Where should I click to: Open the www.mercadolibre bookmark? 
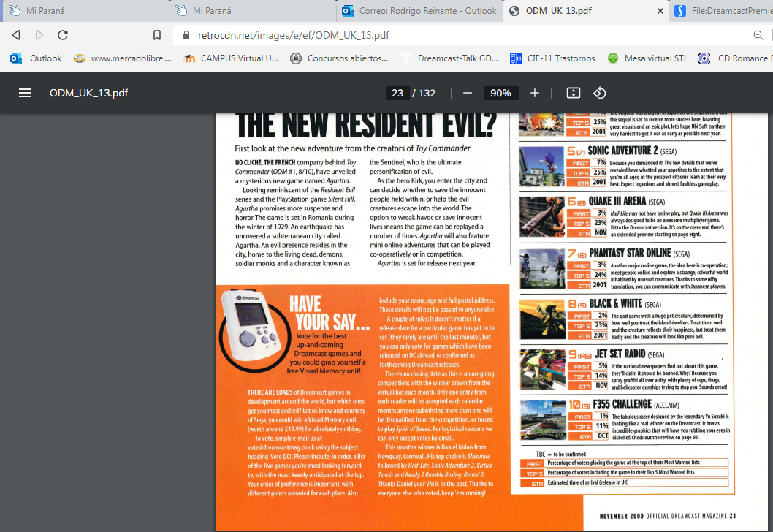point(122,58)
